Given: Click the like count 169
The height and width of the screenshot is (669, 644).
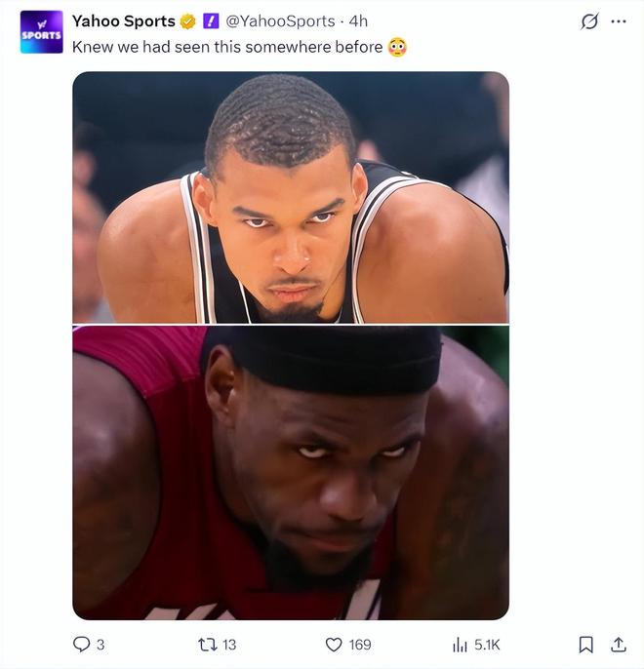Looking at the screenshot, I should [x=360, y=645].
